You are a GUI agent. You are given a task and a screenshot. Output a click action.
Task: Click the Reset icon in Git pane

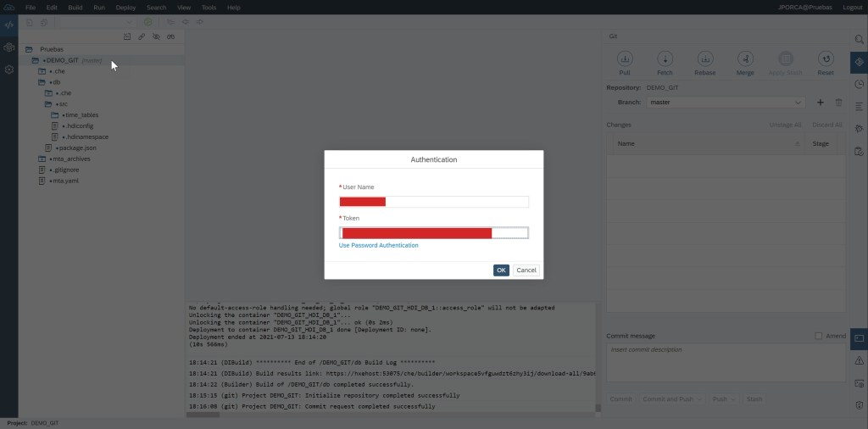[826, 59]
